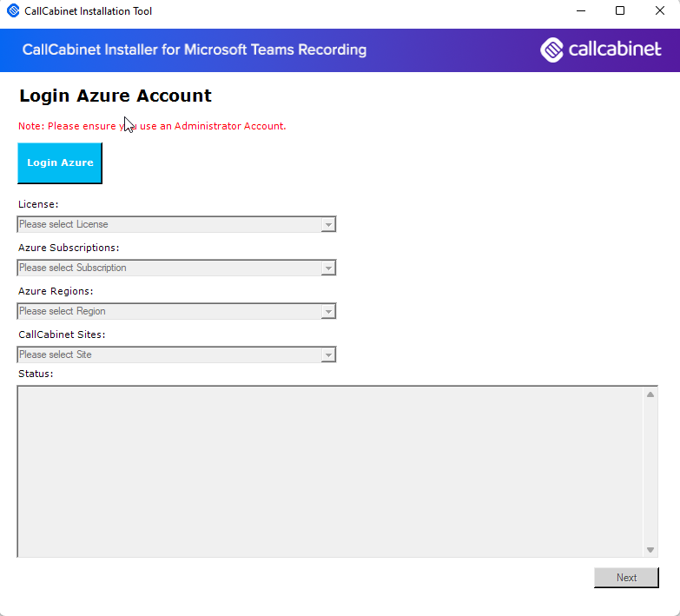Click the banner title about Microsoft Teams Recording

pos(195,50)
